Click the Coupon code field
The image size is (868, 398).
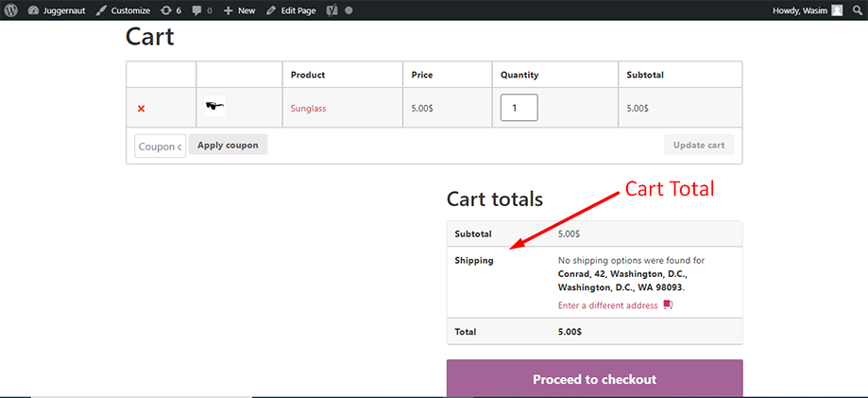click(x=160, y=147)
